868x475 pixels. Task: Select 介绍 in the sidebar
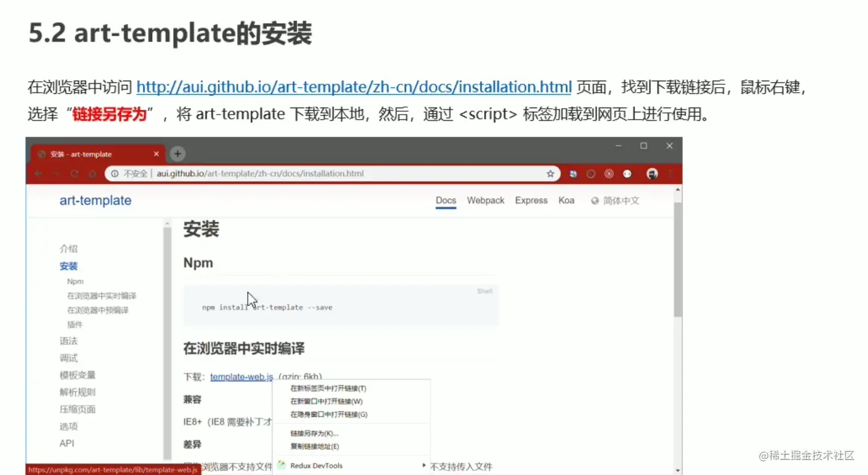coord(69,249)
